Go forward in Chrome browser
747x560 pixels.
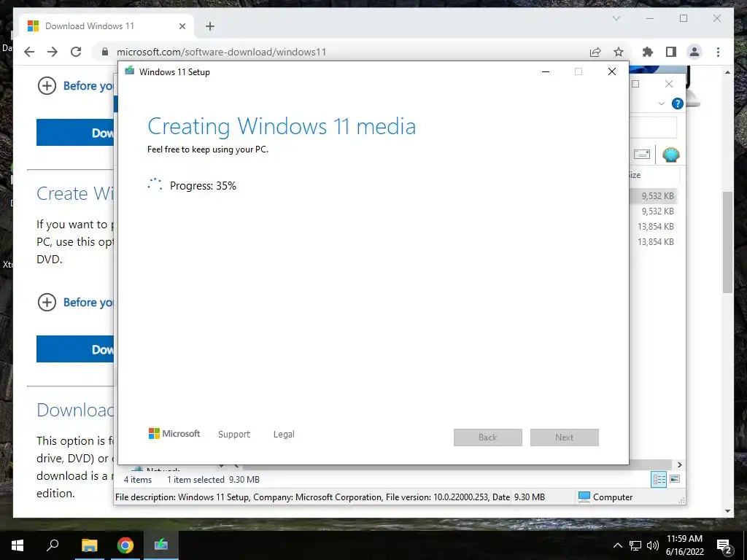pyautogui.click(x=53, y=52)
